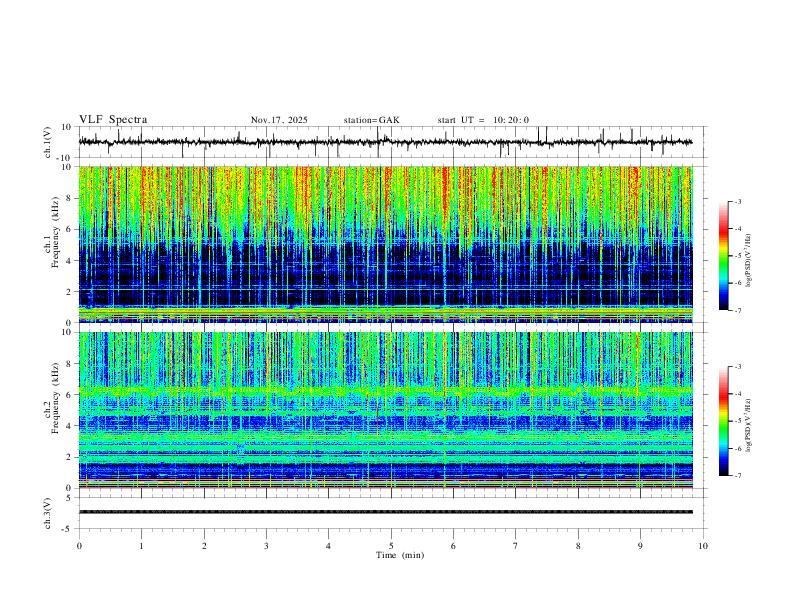This screenshot has width=792, height=612.
Task: Click the "6" kHz tick on the ch.2 frequency axis
Action: (x=70, y=395)
